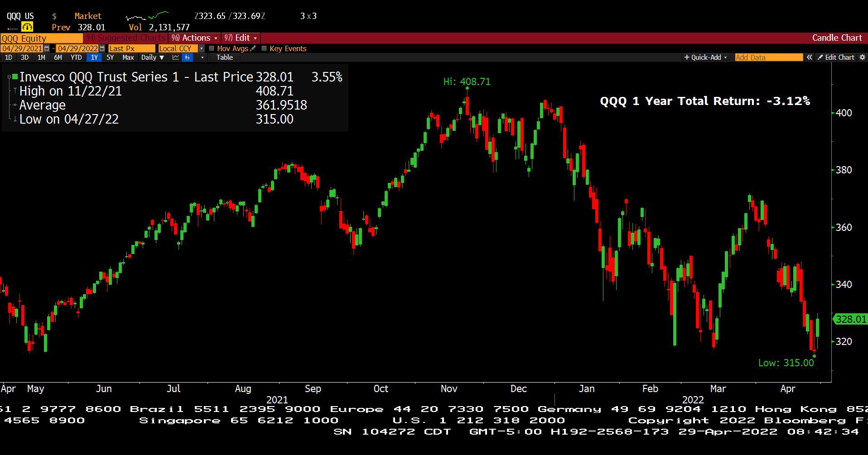Click the High on 11/22/21 legend row

tap(156, 91)
